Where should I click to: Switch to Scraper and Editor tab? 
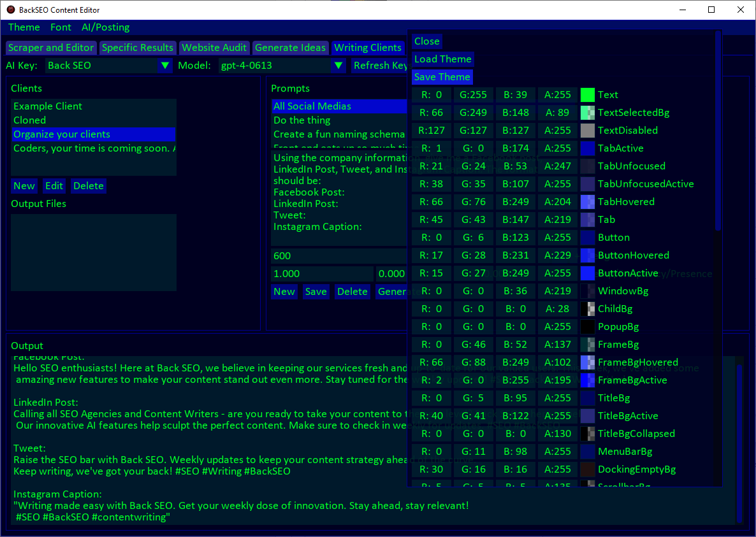50,48
